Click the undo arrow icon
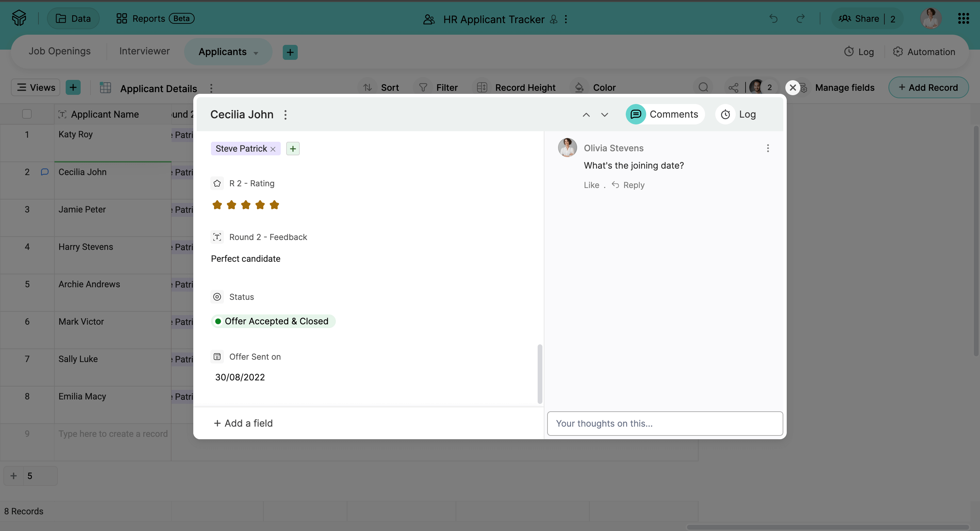 tap(773, 19)
